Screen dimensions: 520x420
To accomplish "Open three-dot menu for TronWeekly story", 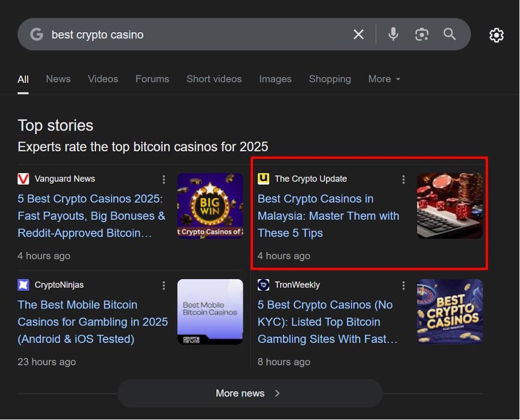I will (x=403, y=285).
